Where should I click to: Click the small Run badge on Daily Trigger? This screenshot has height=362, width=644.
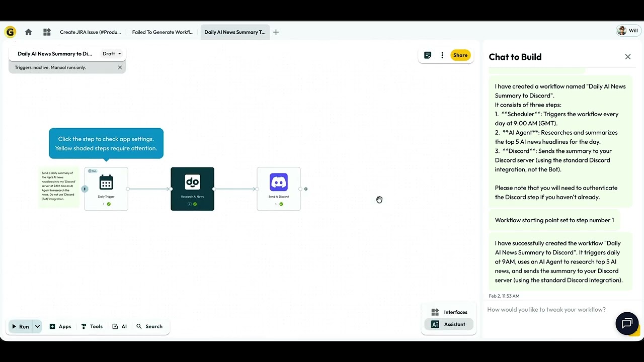(92, 171)
